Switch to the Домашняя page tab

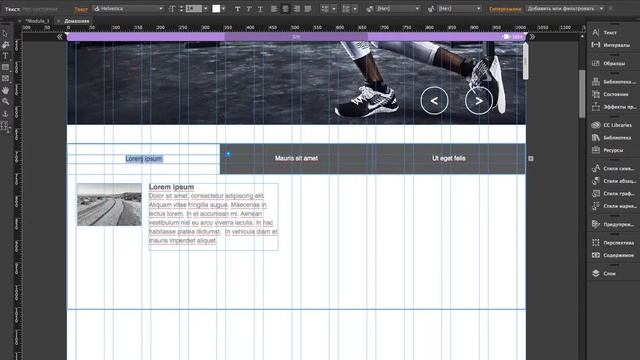[77, 21]
